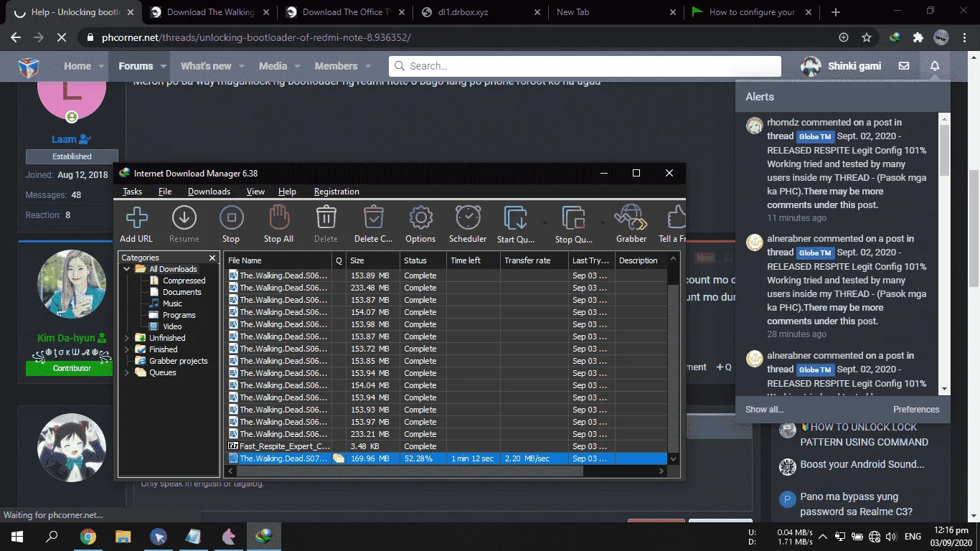
Task: Click the Stop Queue icon
Action: pyautogui.click(x=574, y=217)
